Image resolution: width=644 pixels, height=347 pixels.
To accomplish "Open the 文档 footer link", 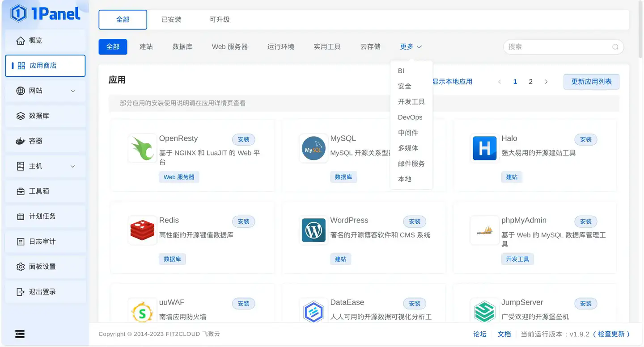I will [504, 334].
